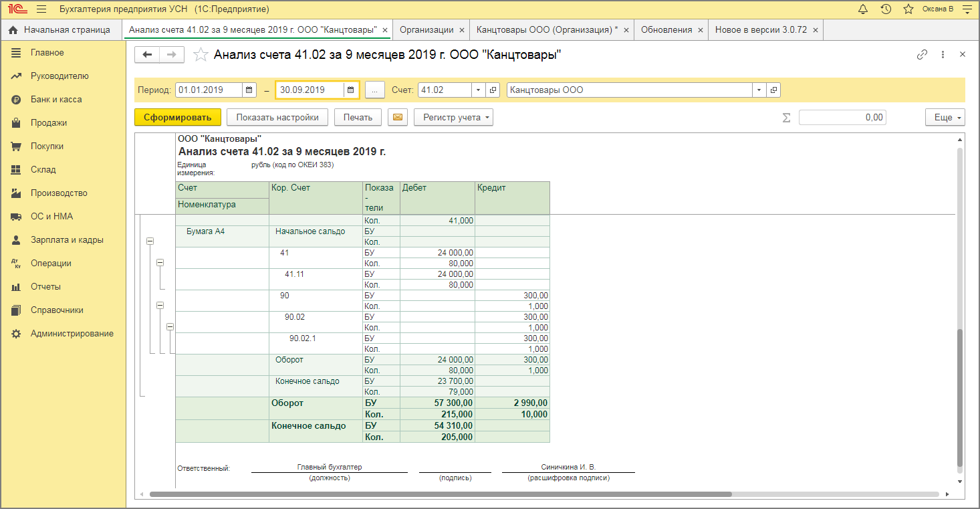
Task: Collapse the Бумага А4 group
Action: (150, 241)
